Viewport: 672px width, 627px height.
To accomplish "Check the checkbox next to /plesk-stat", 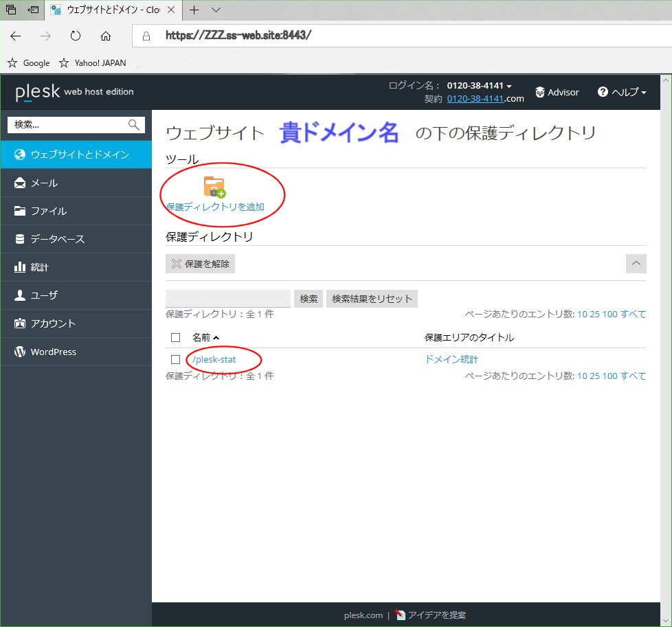I will 174,359.
